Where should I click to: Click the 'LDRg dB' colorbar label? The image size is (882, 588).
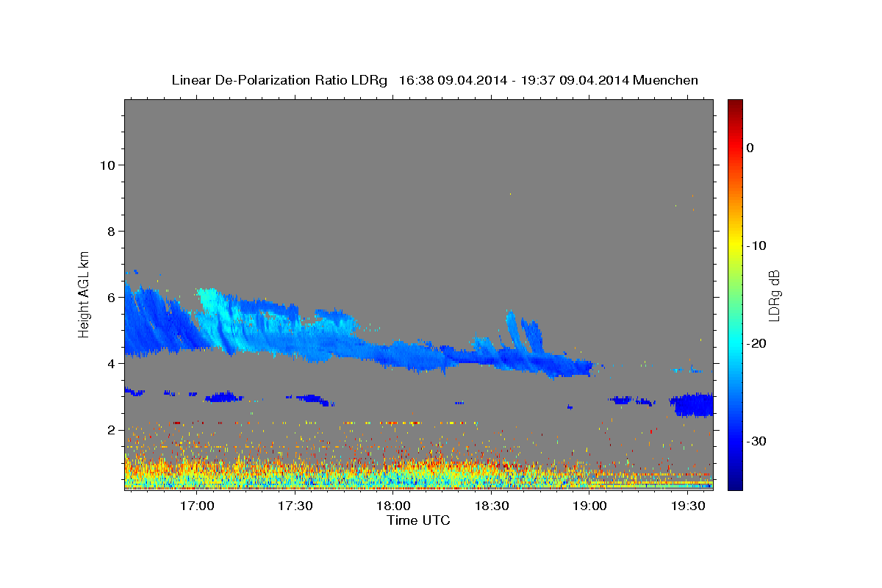pyautogui.click(x=773, y=295)
